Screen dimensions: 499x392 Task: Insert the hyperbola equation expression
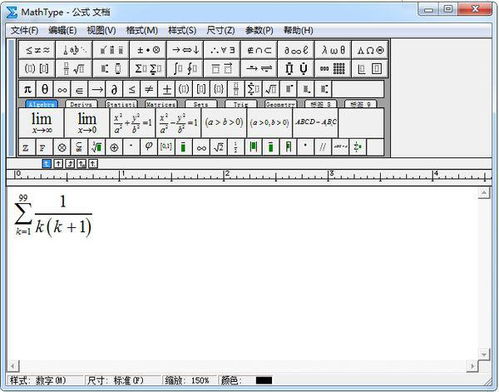pos(178,122)
